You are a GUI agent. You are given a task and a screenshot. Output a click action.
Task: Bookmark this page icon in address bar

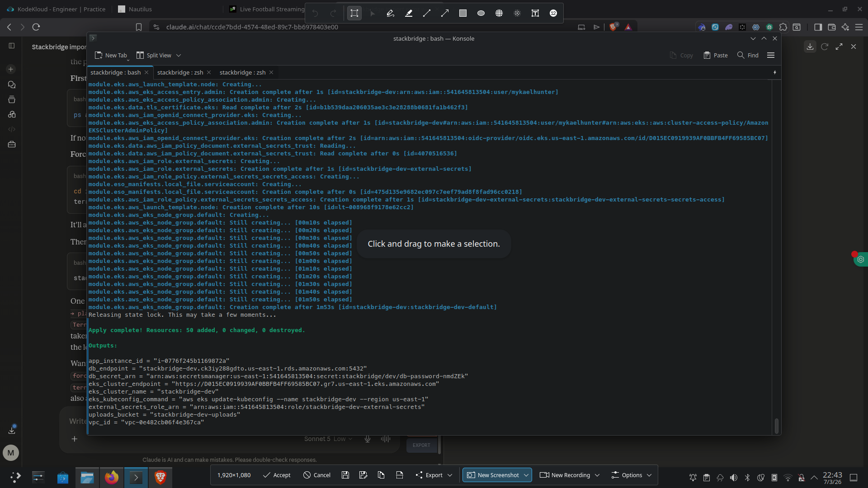(139, 27)
